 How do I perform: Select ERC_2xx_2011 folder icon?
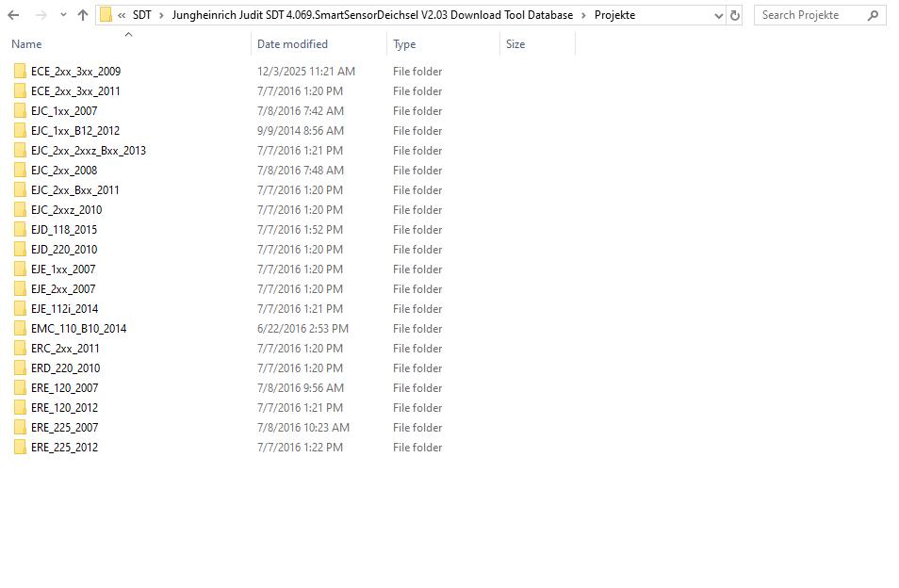pos(20,348)
